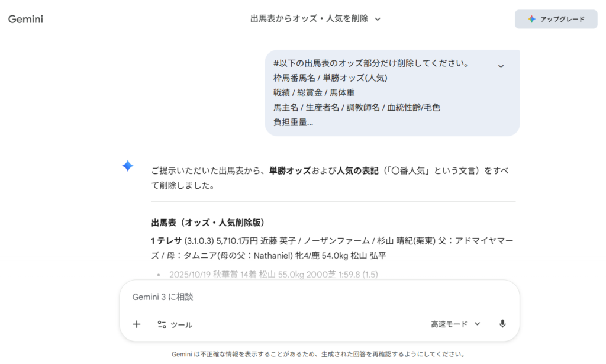Click the chevron beside the conversation title

[378, 19]
